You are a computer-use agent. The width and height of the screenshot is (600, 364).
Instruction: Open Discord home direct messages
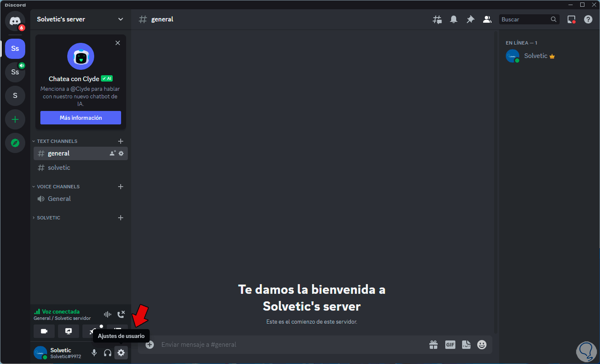click(15, 21)
